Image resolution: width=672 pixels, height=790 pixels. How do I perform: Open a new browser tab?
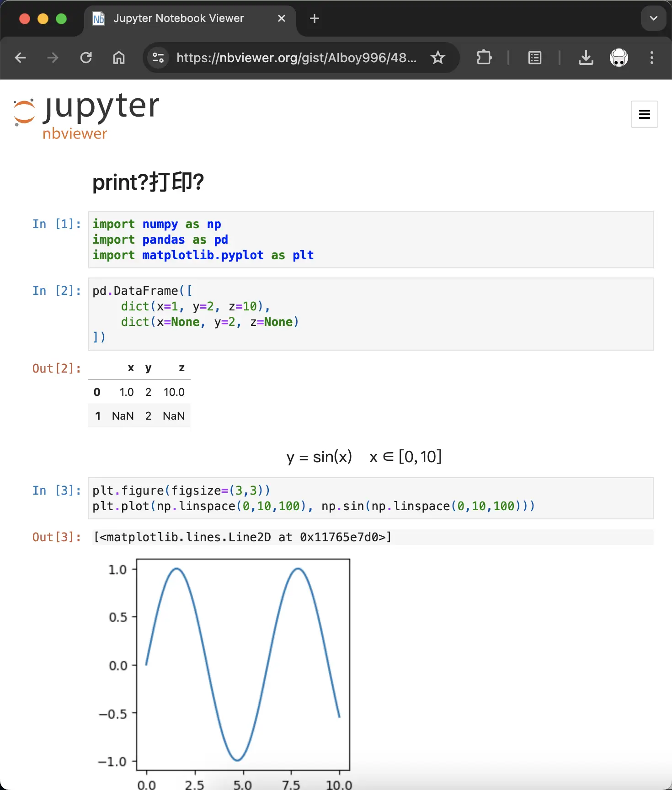click(x=315, y=18)
